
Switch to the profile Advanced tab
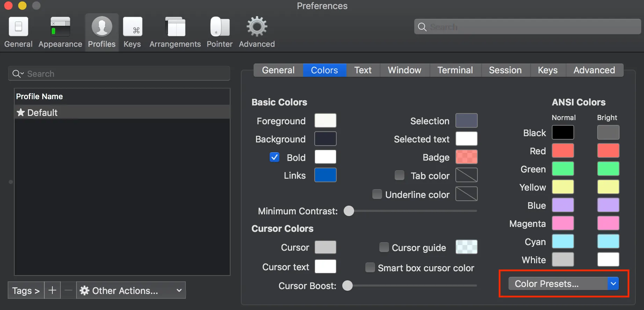click(594, 70)
